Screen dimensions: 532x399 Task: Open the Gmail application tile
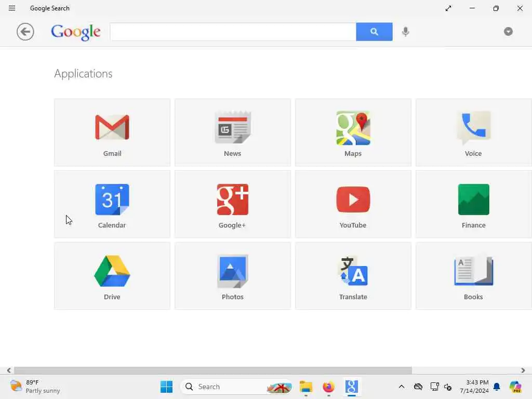[112, 132]
